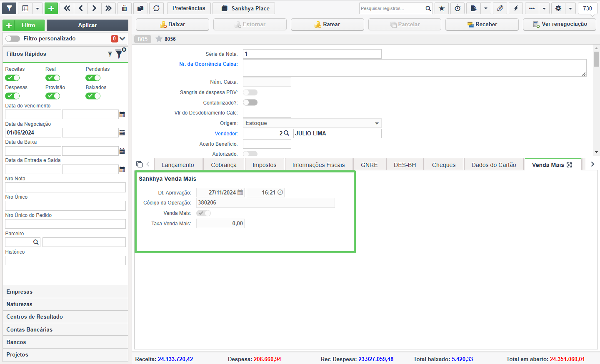The image size is (600, 364).
Task: Switch to Lançamento tab
Action: tap(178, 165)
